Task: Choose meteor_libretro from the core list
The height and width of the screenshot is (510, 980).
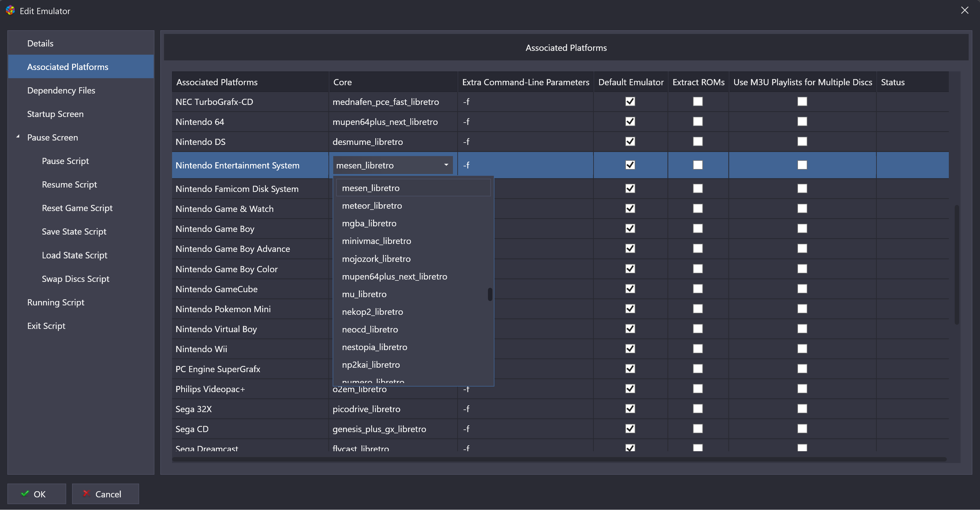Action: [414, 206]
